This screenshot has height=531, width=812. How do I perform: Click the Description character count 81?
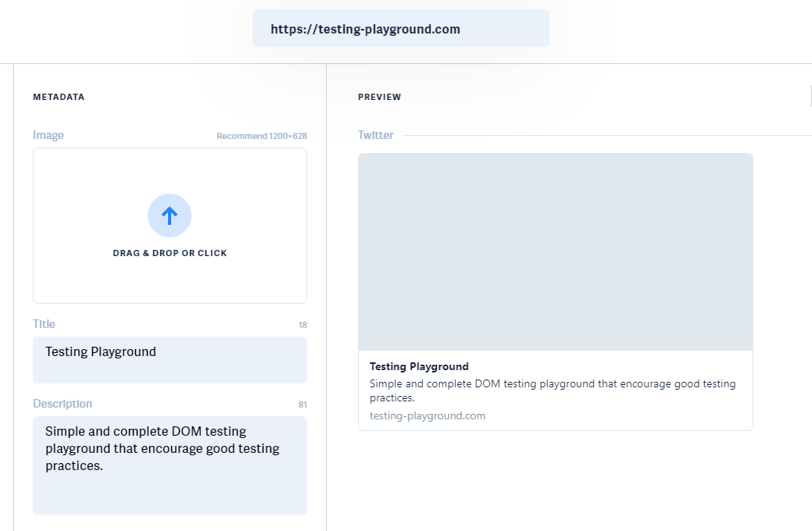point(302,404)
